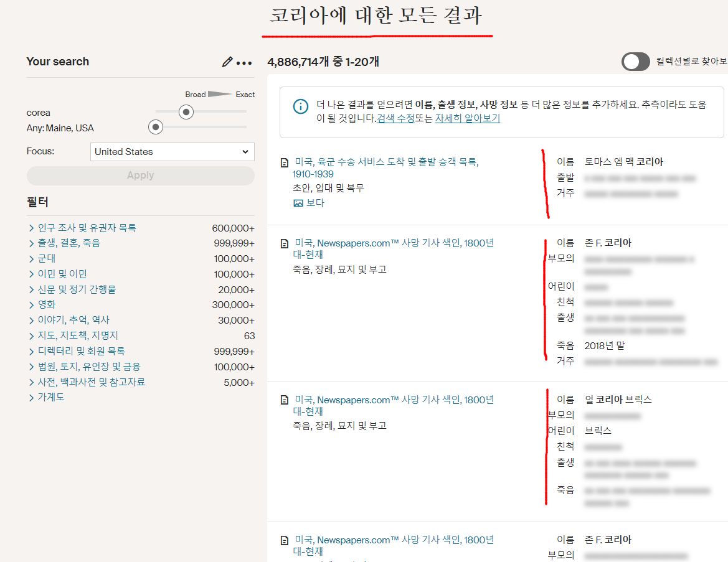728x562 pixels.
Task: Open the Focus dropdown showing United States
Action: [x=172, y=151]
